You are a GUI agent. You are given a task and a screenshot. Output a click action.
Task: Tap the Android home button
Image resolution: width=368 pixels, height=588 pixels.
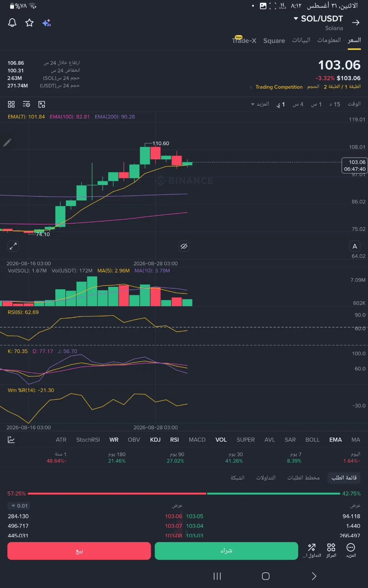coord(266,576)
